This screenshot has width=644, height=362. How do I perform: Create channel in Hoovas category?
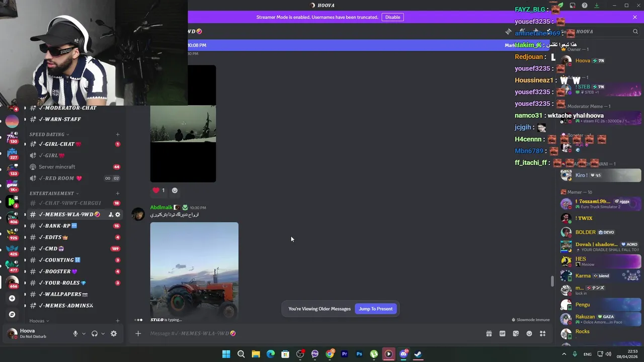(118, 321)
